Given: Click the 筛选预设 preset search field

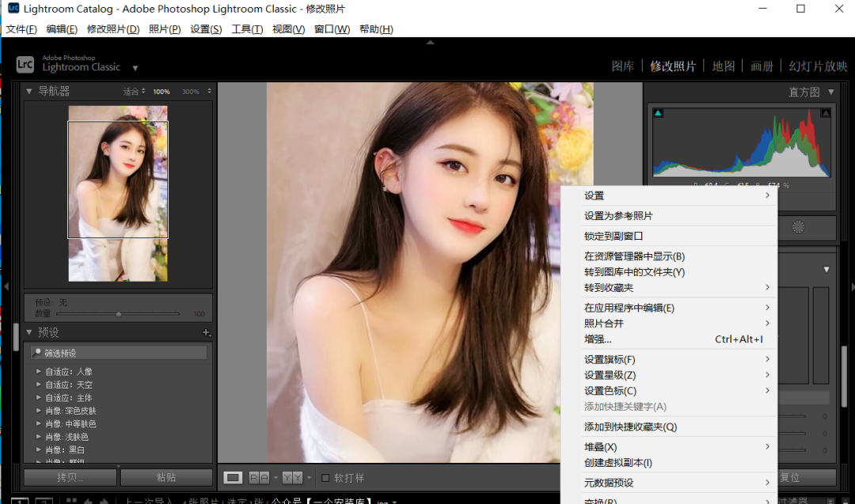Looking at the screenshot, I should click(119, 353).
